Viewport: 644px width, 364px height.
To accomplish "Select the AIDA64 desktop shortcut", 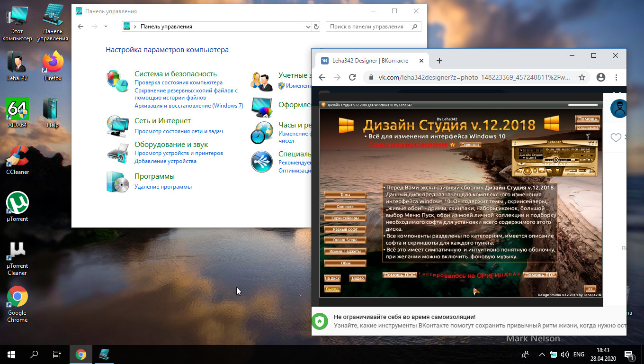I will pos(17,113).
